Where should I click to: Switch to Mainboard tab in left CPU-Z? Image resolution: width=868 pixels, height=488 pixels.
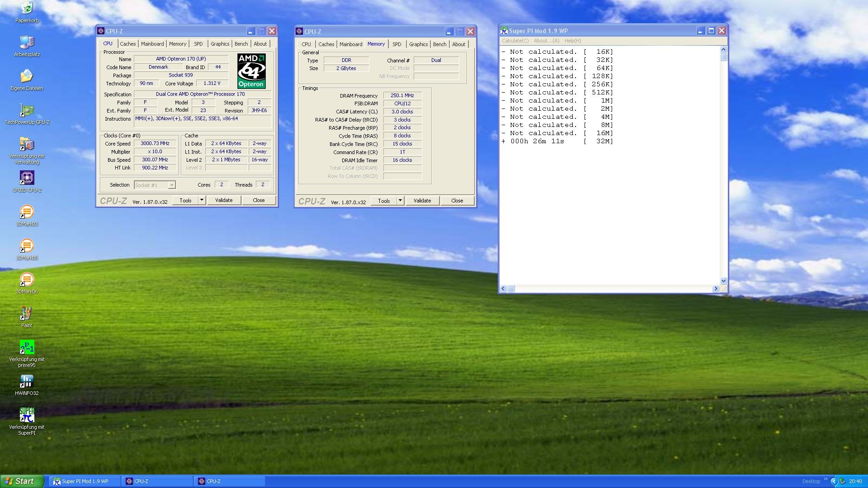[x=152, y=44]
